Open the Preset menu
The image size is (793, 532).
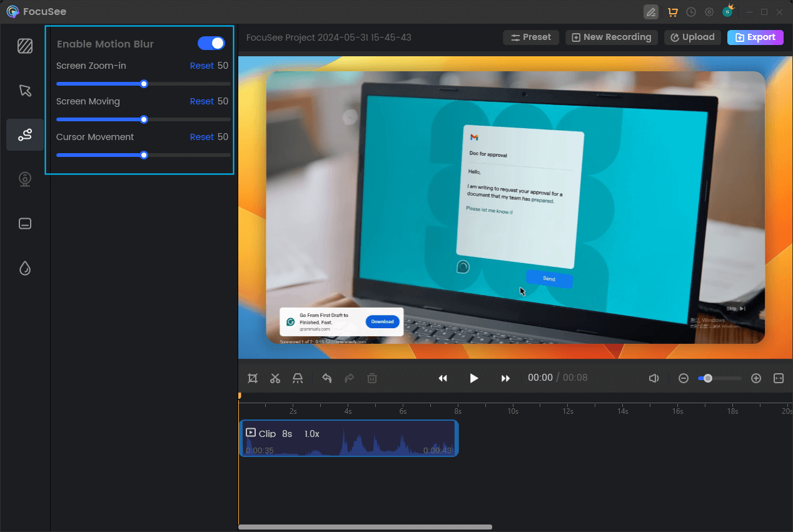pyautogui.click(x=531, y=38)
